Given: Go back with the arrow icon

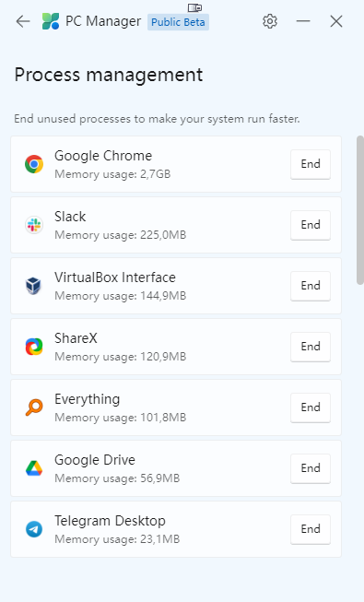Looking at the screenshot, I should pos(23,21).
